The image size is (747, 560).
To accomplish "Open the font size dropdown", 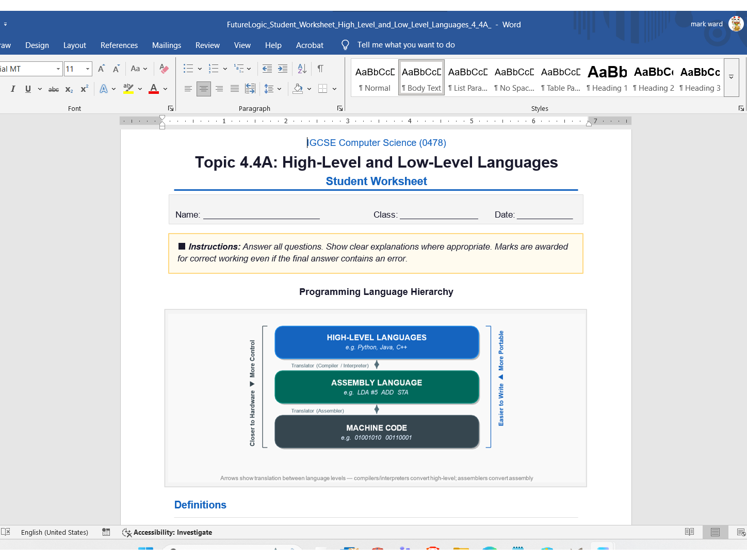I will tap(88, 69).
